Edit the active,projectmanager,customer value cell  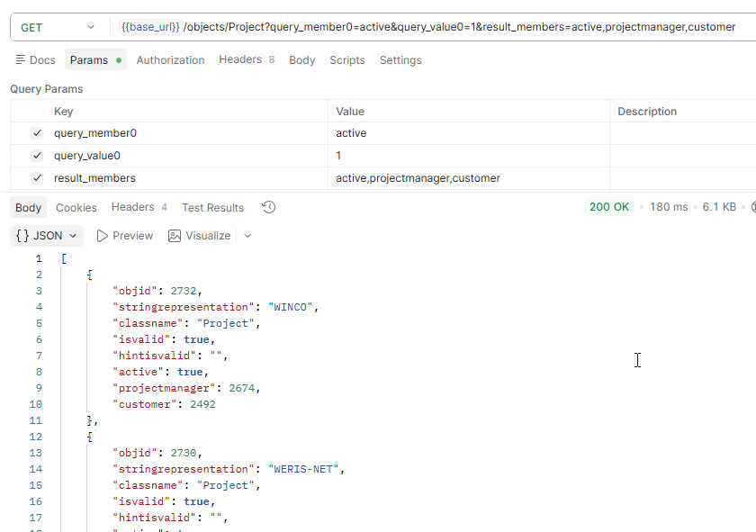(469, 178)
